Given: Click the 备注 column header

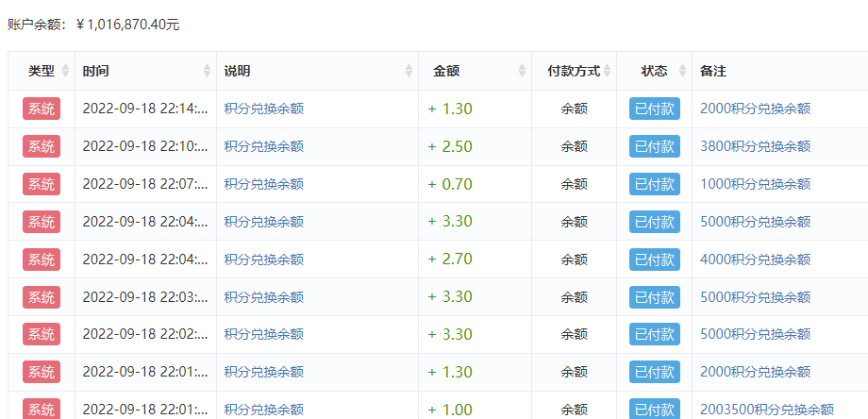Looking at the screenshot, I should (713, 71).
